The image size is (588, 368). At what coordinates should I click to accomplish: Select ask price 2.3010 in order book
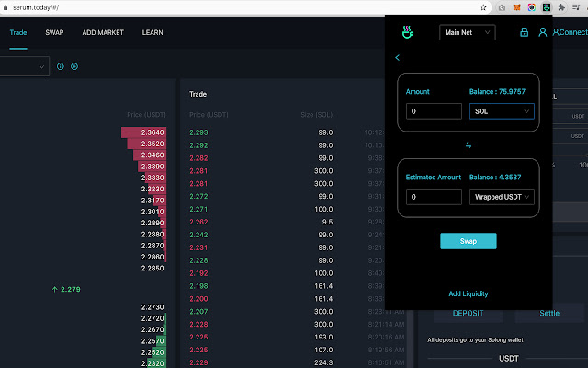coord(153,212)
